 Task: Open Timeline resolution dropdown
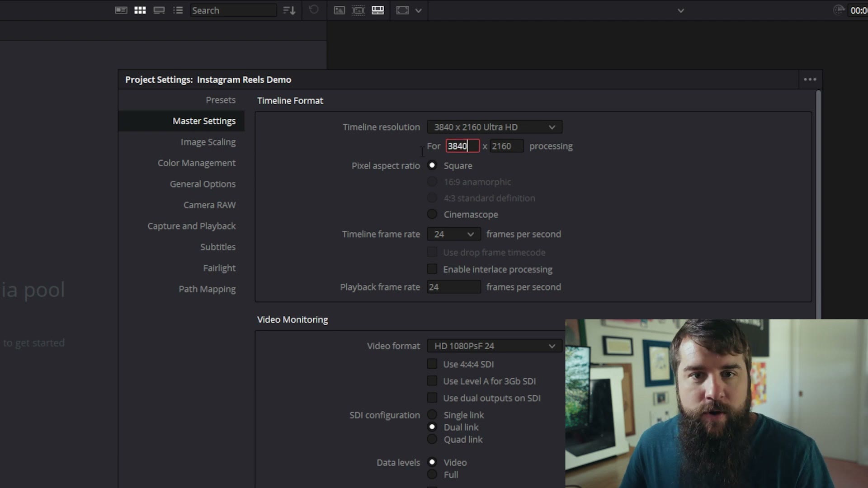495,127
